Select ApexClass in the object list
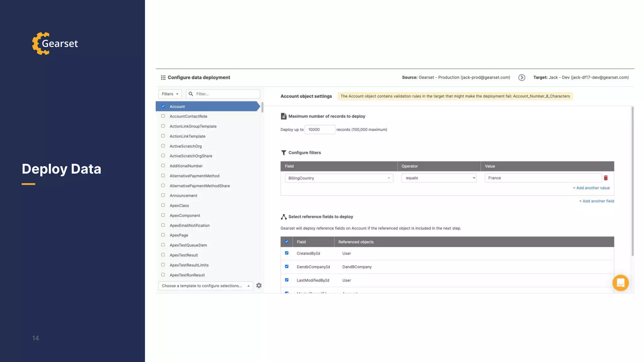 click(179, 206)
